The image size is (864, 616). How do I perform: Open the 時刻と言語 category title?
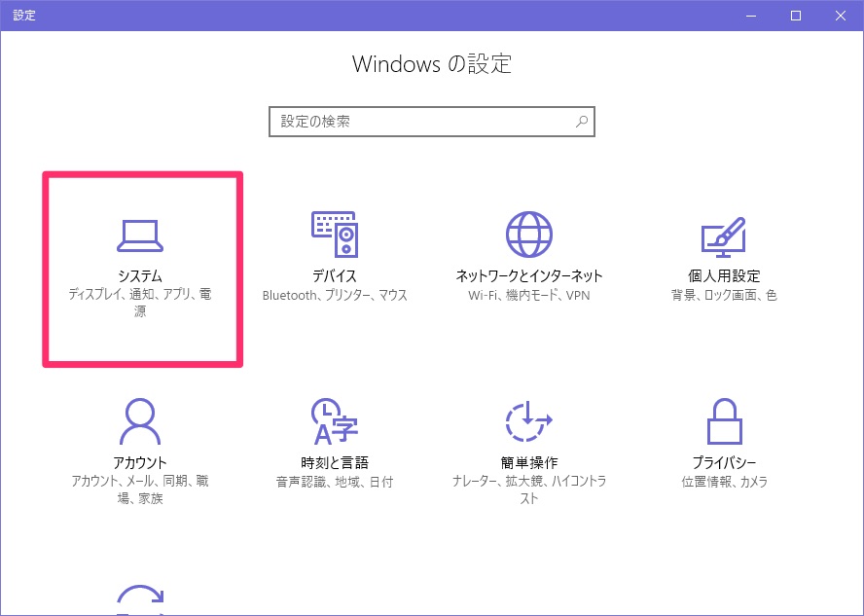335,462
